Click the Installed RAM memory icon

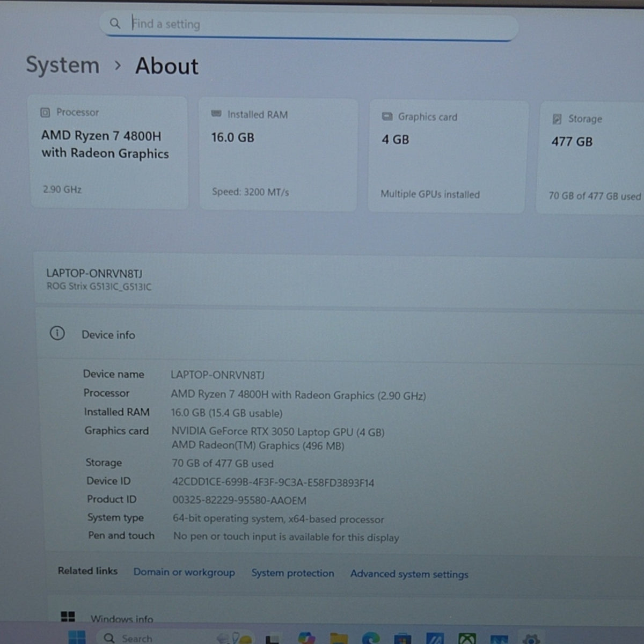pos(216,114)
